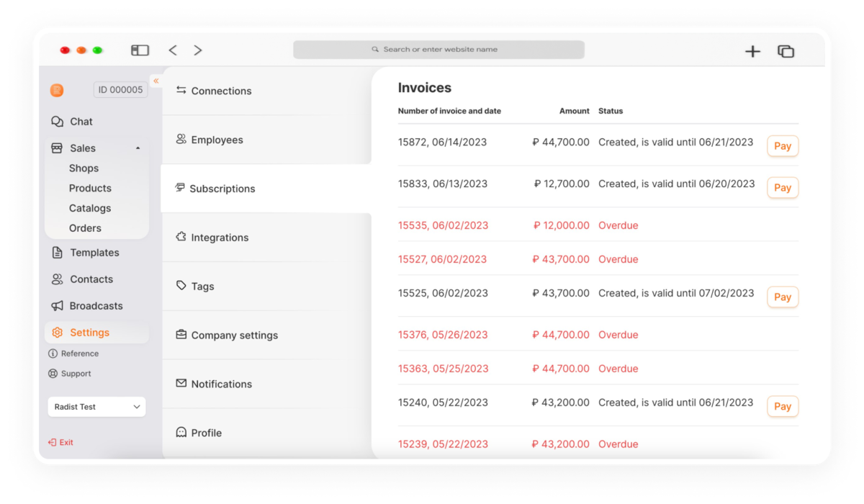864x504 pixels.
Task: Click the orange Radist logo icon
Action: (x=57, y=90)
